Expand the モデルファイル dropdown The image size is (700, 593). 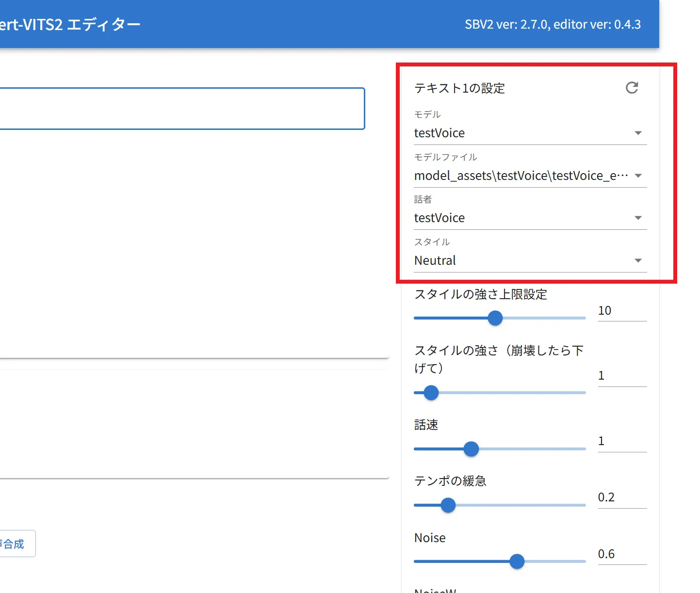pyautogui.click(x=529, y=176)
